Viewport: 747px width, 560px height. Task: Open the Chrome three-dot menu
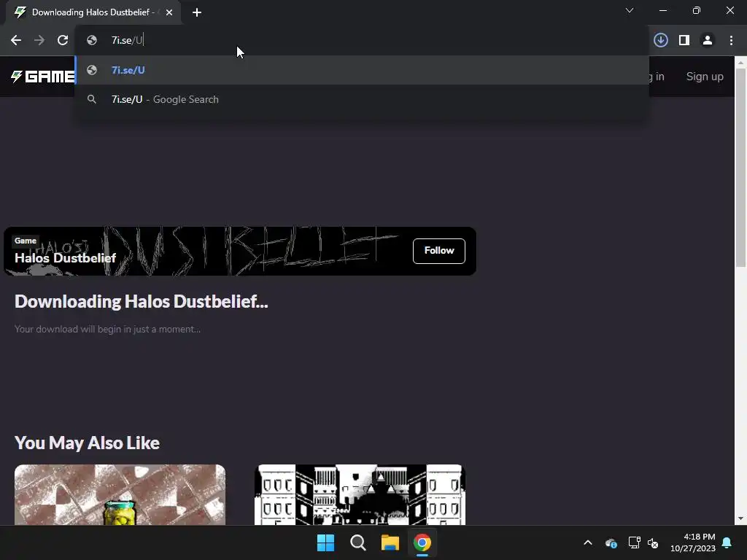coord(731,41)
